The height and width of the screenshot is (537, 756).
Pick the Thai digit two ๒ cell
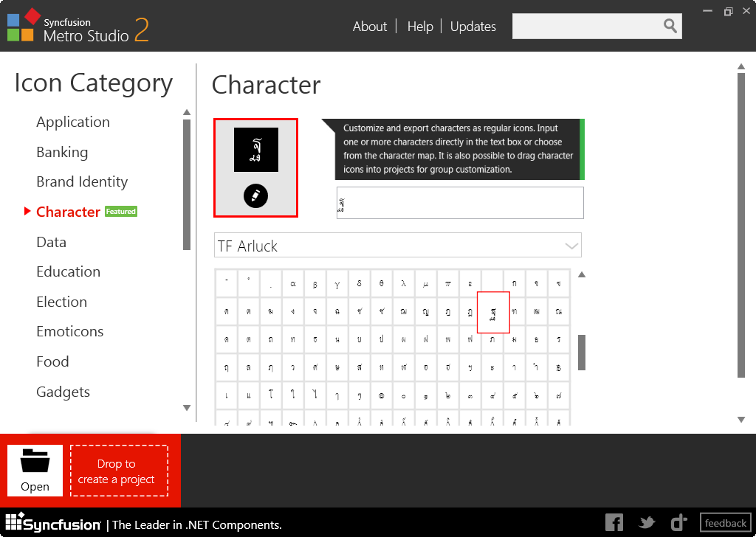point(448,396)
